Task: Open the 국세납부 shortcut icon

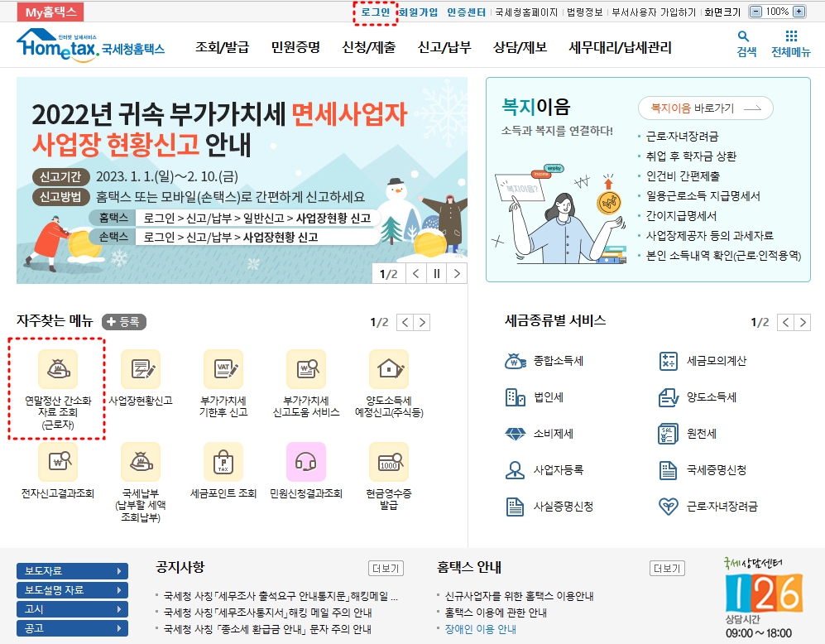Action: pos(141,462)
